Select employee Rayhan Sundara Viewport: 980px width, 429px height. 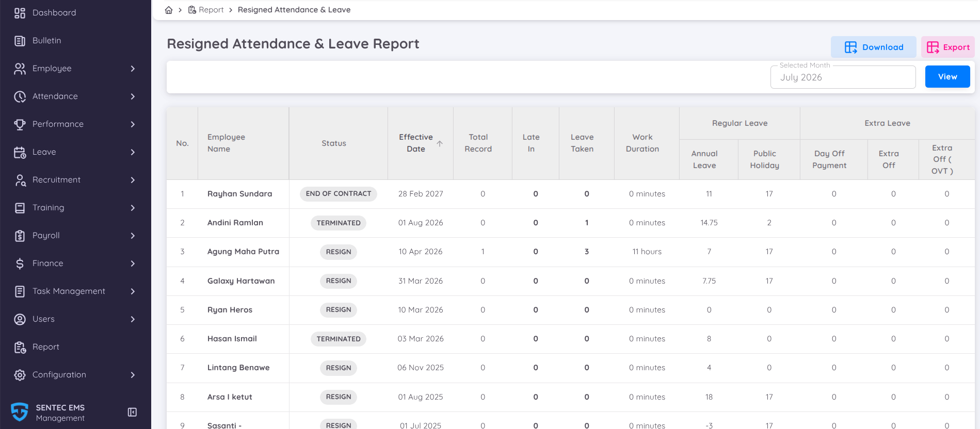coord(239,194)
